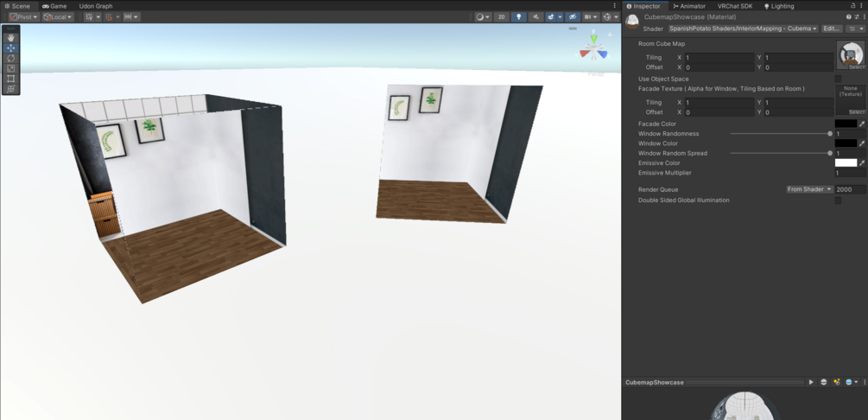The width and height of the screenshot is (868, 420).
Task: Click the Render Queue value field
Action: click(x=850, y=189)
